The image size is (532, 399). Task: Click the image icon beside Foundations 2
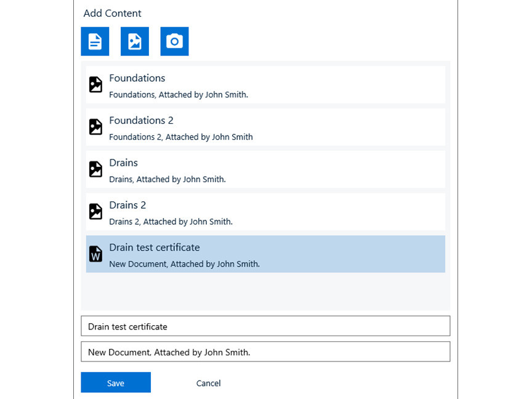[95, 127]
